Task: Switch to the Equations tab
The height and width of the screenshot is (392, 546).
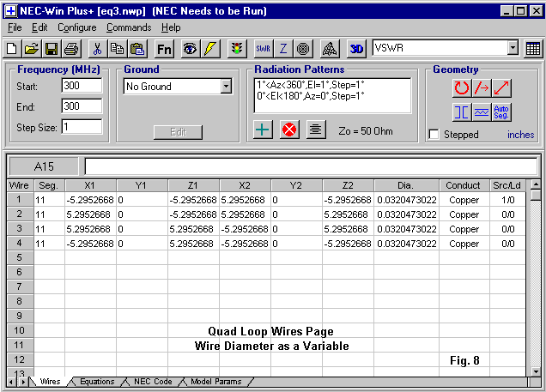Action: [96, 382]
